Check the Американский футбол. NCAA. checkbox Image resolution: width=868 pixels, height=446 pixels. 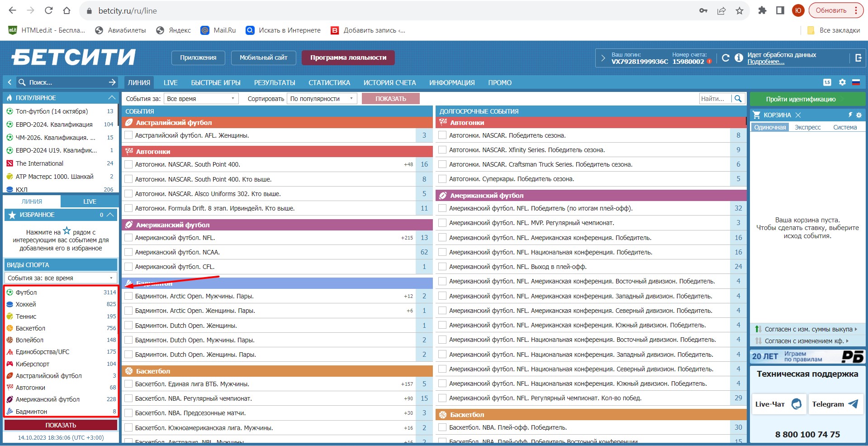click(128, 252)
